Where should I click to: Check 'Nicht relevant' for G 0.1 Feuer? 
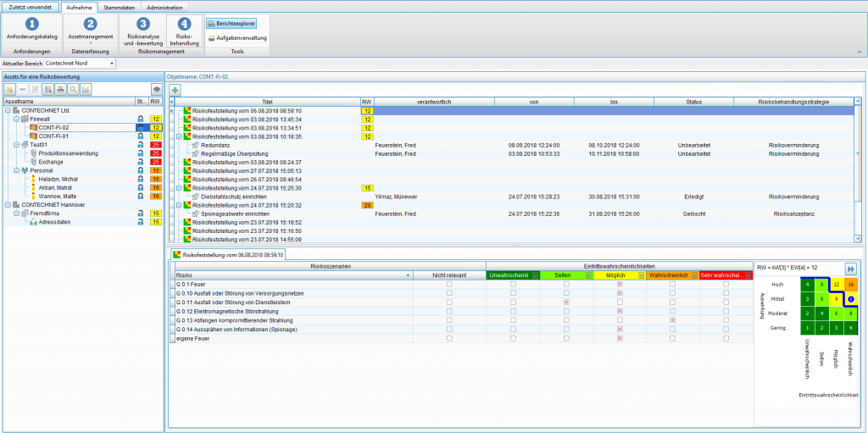coord(449,285)
